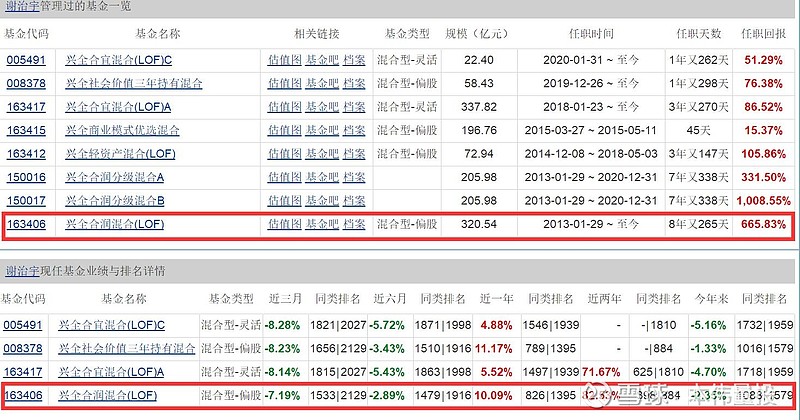Select the 11.17% one-year return value
800x420 pixels.
494,349
